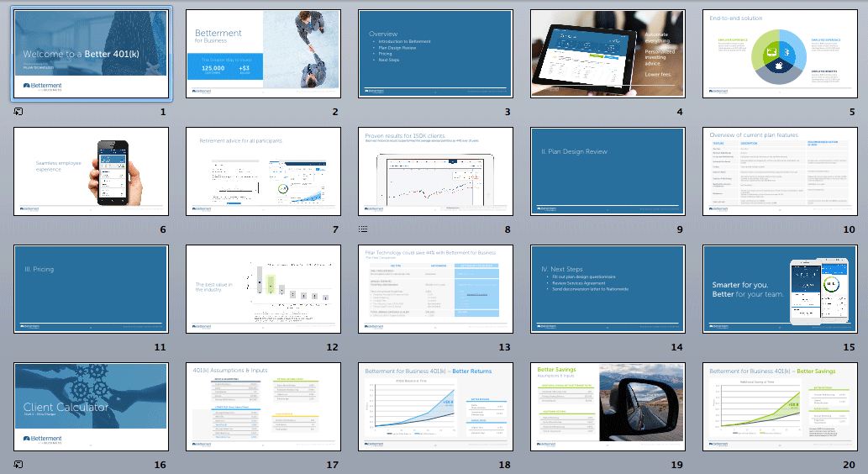The image size is (868, 474).
Task: Click slide number label 5
Action: (x=852, y=112)
